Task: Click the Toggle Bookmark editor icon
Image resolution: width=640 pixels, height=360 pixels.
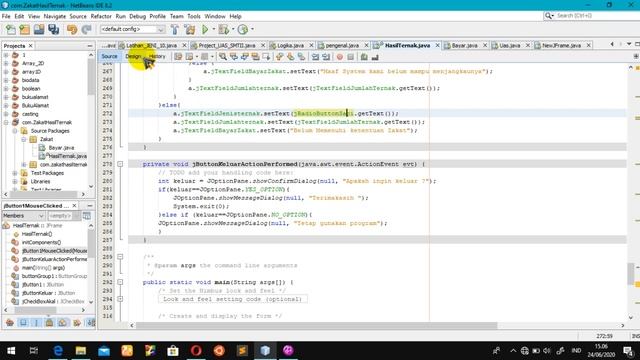Action: coord(301,57)
